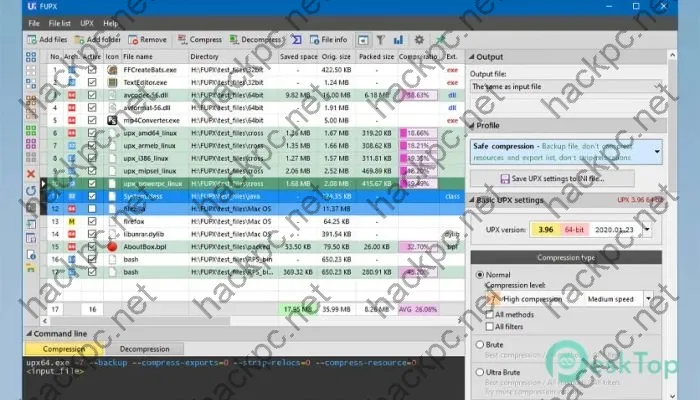Click Save UPX settings to INI file button
This screenshot has height=400, width=700.
pyautogui.click(x=552, y=179)
